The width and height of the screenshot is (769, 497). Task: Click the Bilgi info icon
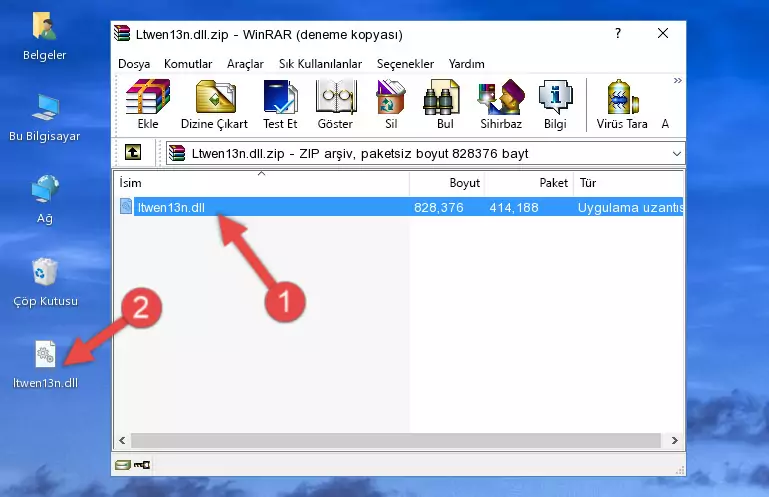tap(555, 105)
